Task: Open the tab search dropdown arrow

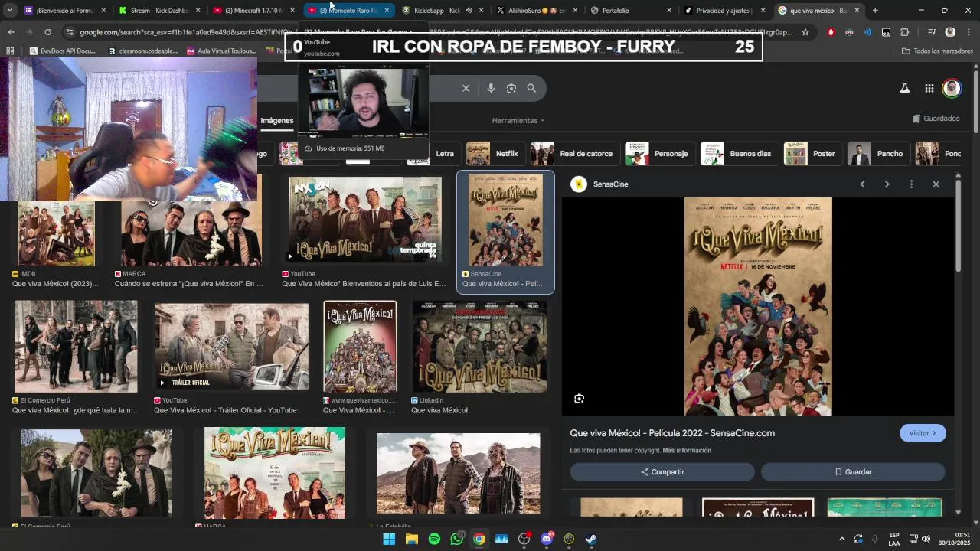Action: tap(10, 11)
